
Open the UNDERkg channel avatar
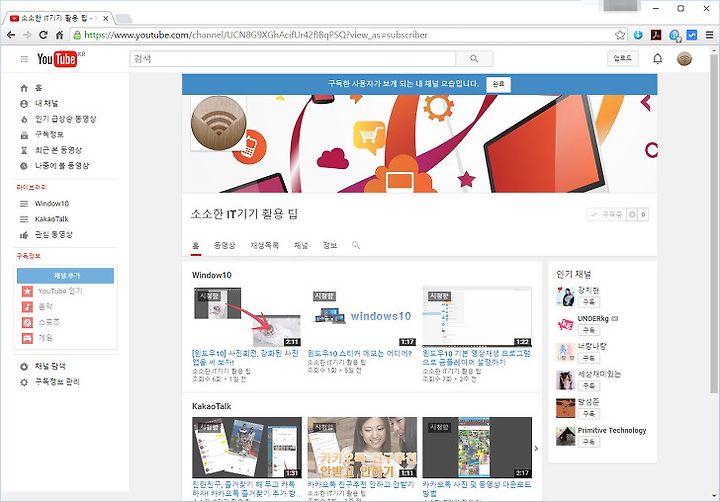pos(565,325)
